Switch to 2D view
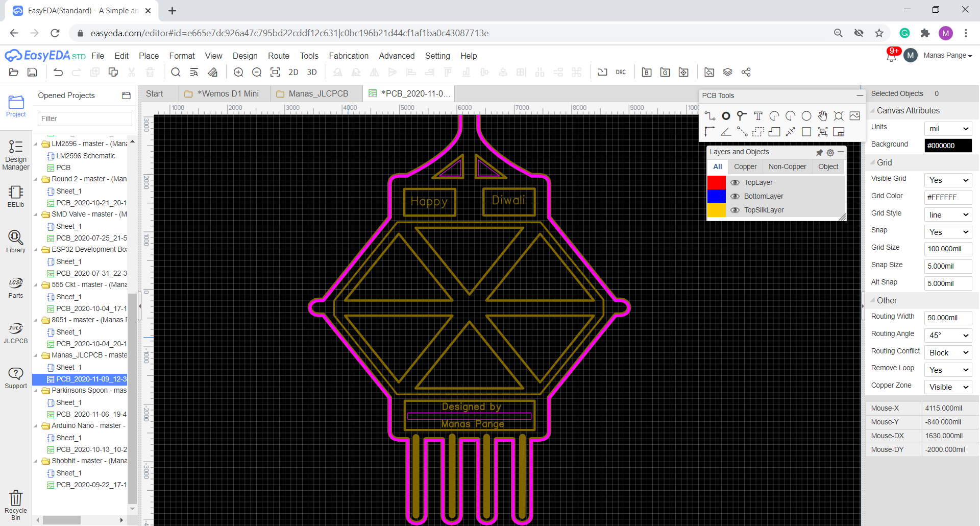980x526 pixels. tap(293, 72)
